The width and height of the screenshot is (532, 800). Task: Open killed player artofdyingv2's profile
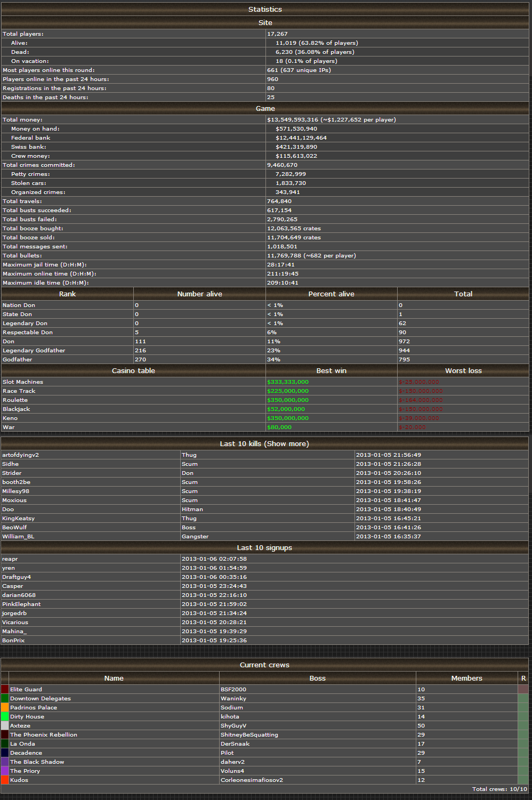coord(21,455)
